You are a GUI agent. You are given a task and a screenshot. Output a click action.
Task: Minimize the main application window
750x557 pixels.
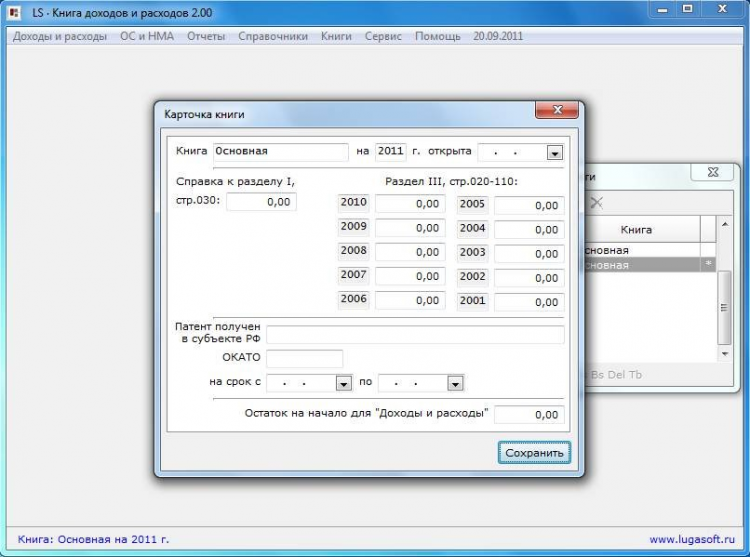click(662, 9)
